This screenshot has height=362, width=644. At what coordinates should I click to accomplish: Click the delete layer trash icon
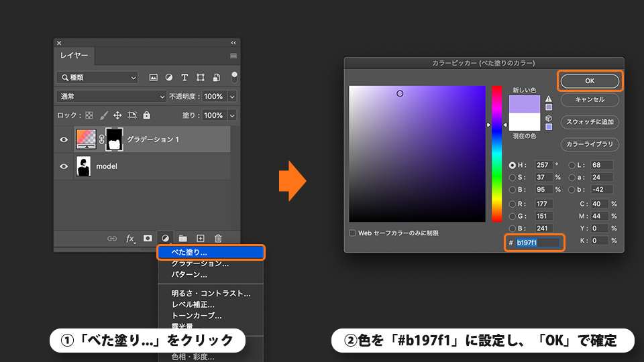click(x=218, y=239)
